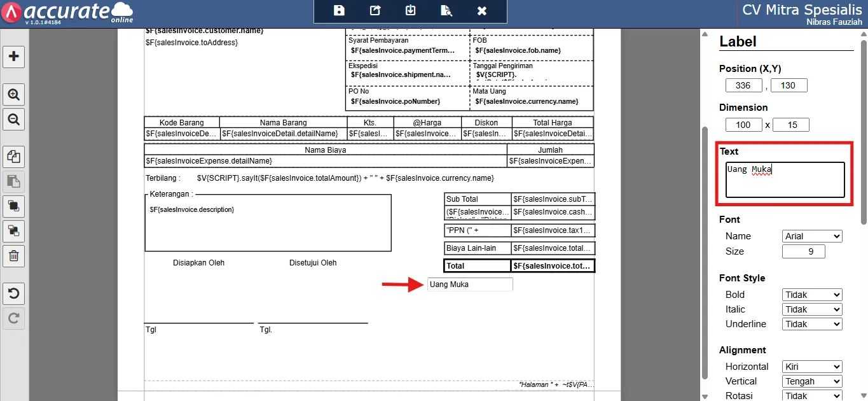Select the $F{salesInvoice.toAddress} field

[x=191, y=43]
